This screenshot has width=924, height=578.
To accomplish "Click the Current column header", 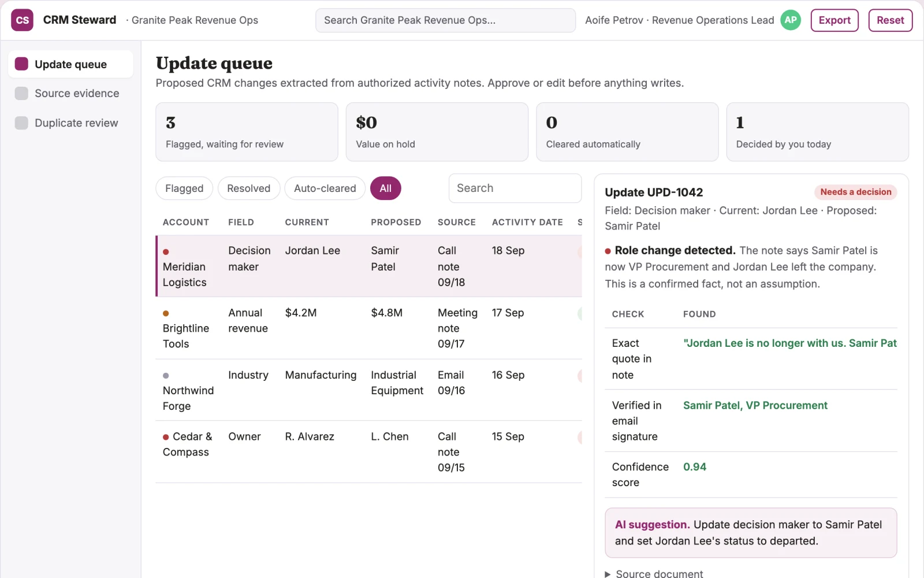I will click(307, 223).
